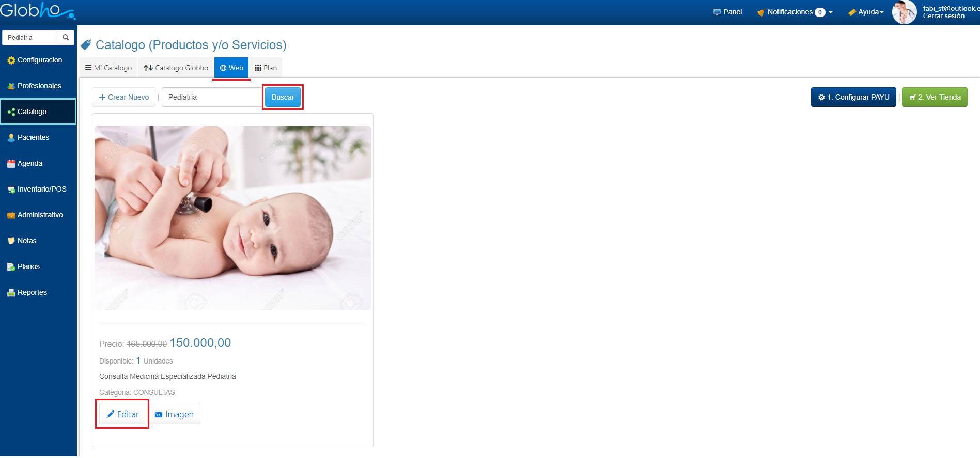Viewport: 980px width, 458px height.
Task: Switch to the Mi Catalogo tab
Action: pyautogui.click(x=108, y=68)
